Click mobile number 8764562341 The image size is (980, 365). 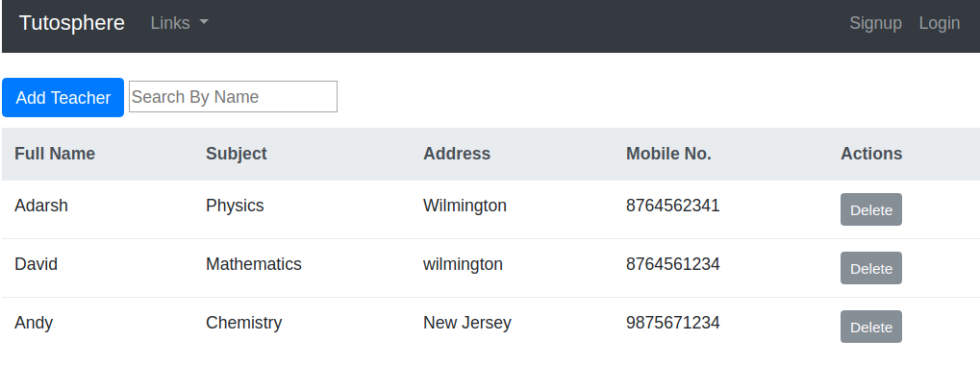pos(673,206)
